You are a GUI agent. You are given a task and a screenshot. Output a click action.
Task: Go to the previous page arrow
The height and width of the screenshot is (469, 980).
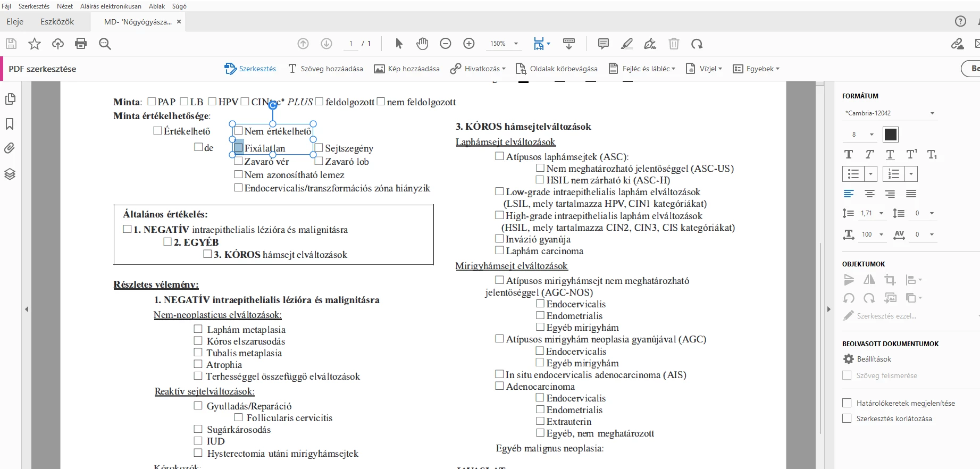[303, 44]
